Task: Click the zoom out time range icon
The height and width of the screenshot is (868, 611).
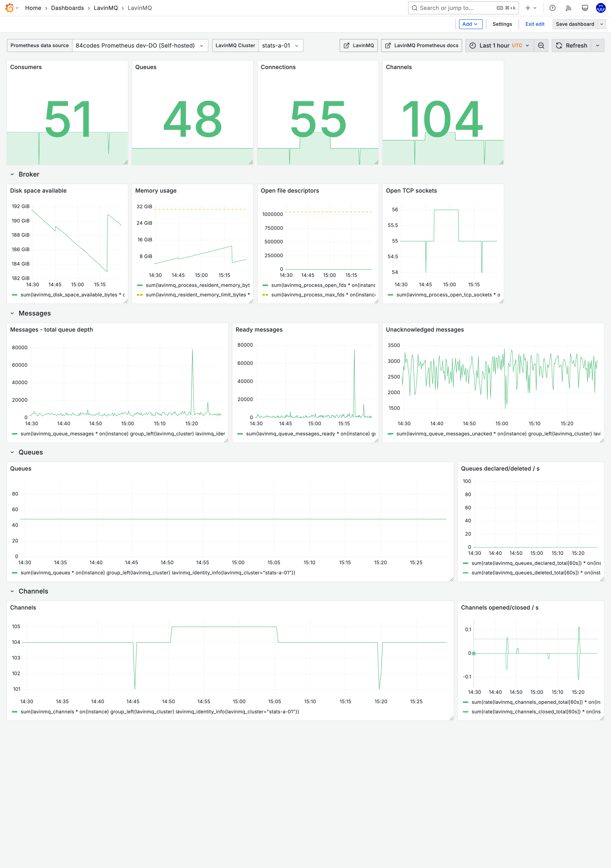Action: (x=541, y=45)
